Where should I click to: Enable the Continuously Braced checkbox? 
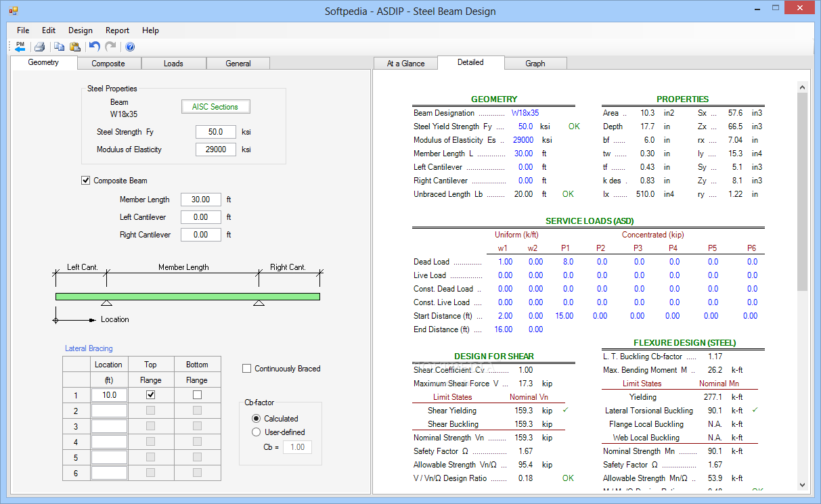coord(247,369)
